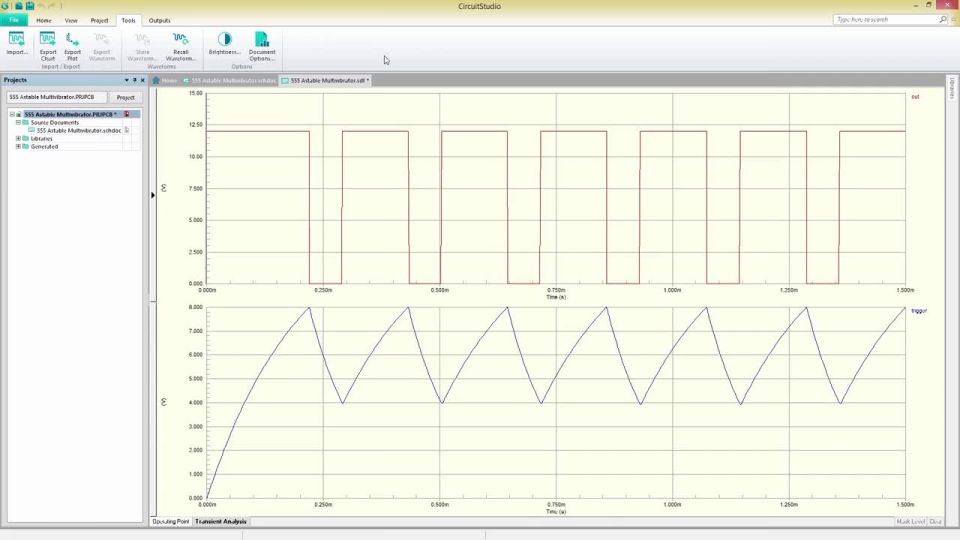Open the Projects panel options dropdown arrow
960x540 pixels.
click(x=127, y=80)
